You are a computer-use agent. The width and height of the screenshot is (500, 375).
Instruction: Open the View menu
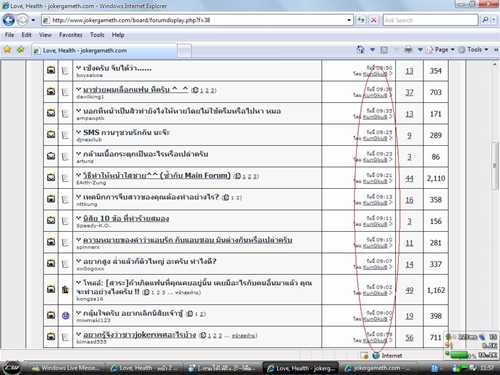click(45, 35)
